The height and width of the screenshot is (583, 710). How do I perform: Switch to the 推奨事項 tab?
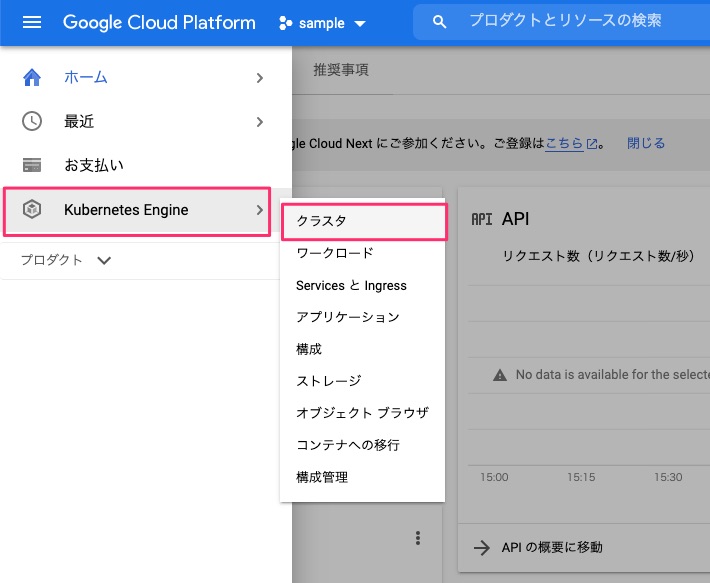[341, 70]
